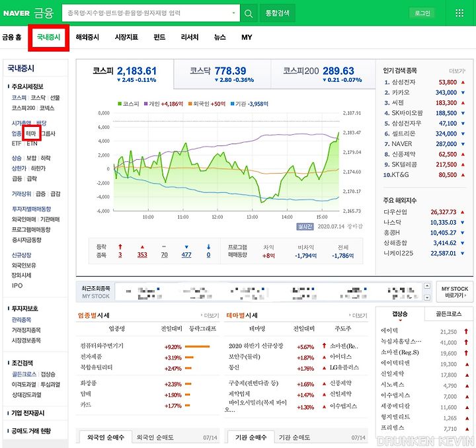The image size is (476, 448).
Task: Select the 기관 순매도 tab
Action: pos(294,437)
